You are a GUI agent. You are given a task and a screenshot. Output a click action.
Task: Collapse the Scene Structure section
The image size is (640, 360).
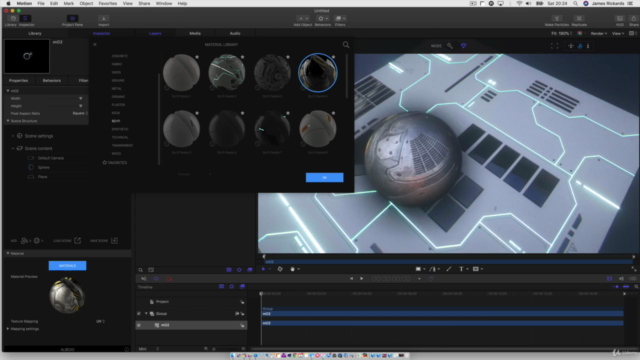[x=8, y=121]
